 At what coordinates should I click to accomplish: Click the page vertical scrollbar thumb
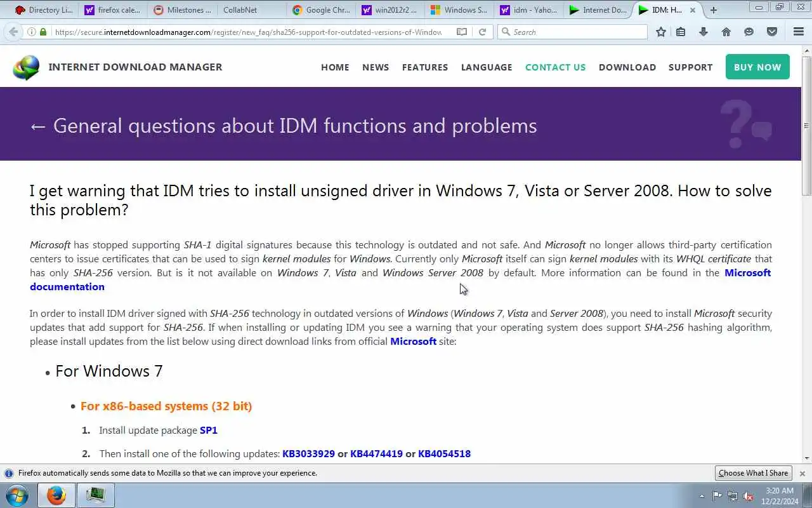pos(806,126)
